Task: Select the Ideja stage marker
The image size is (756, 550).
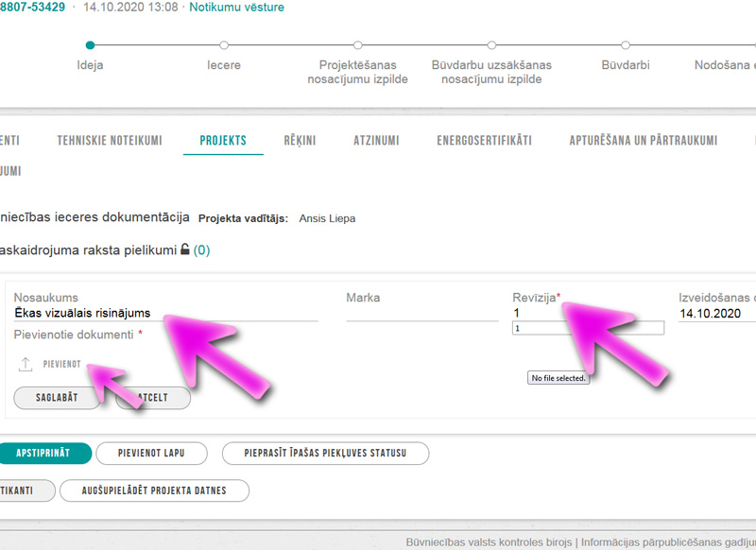Action: (x=90, y=44)
